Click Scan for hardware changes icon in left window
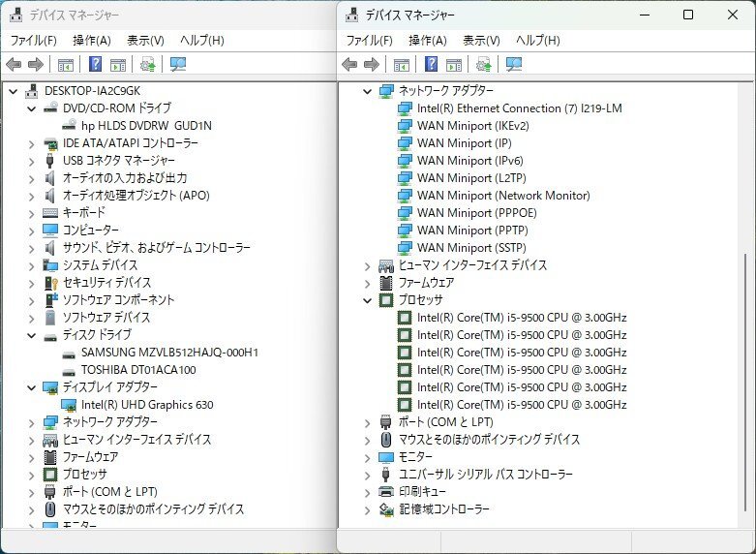Screen dimensions: 756x554 [x=178, y=64]
